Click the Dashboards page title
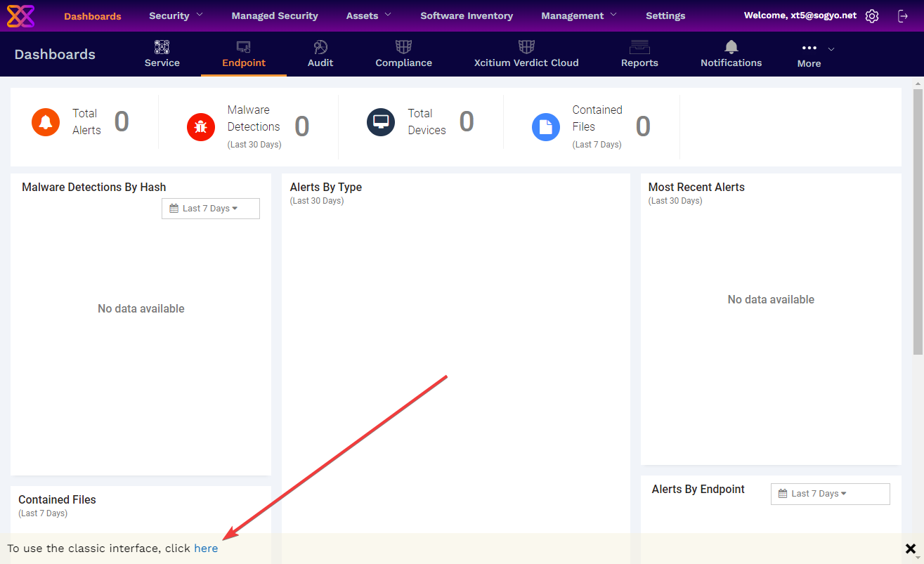The width and height of the screenshot is (924, 564). tap(55, 54)
